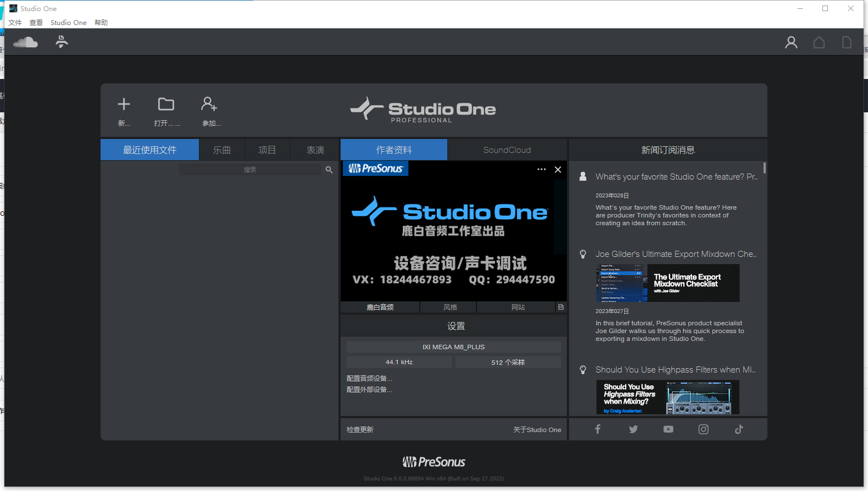Image resolution: width=868 pixels, height=491 pixels.
Task: Click lightbulb icon beside Joe Gilder's article
Action: (583, 254)
